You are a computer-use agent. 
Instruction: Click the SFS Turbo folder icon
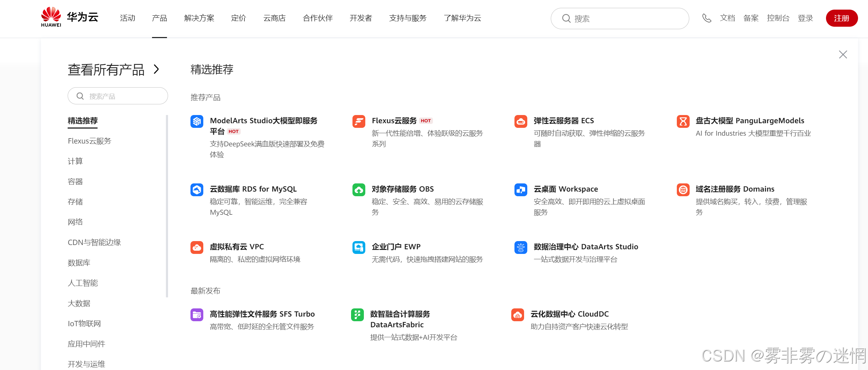click(197, 315)
